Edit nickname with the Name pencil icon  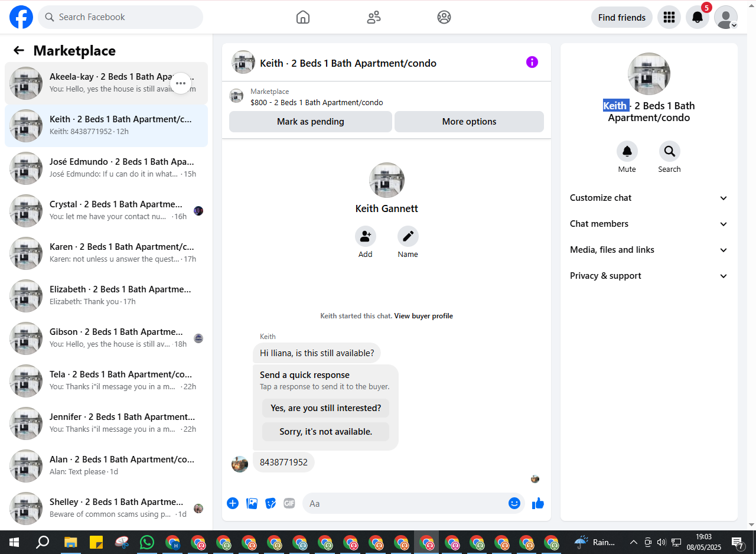pos(408,236)
